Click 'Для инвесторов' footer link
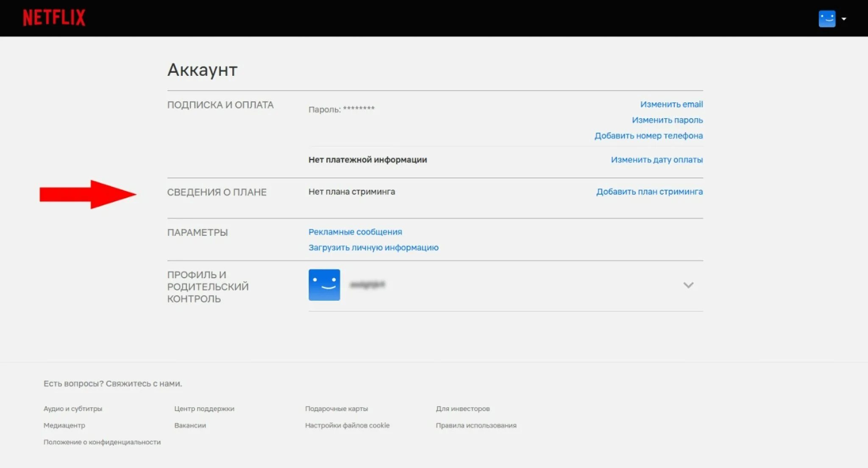This screenshot has width=868, height=468. point(463,409)
